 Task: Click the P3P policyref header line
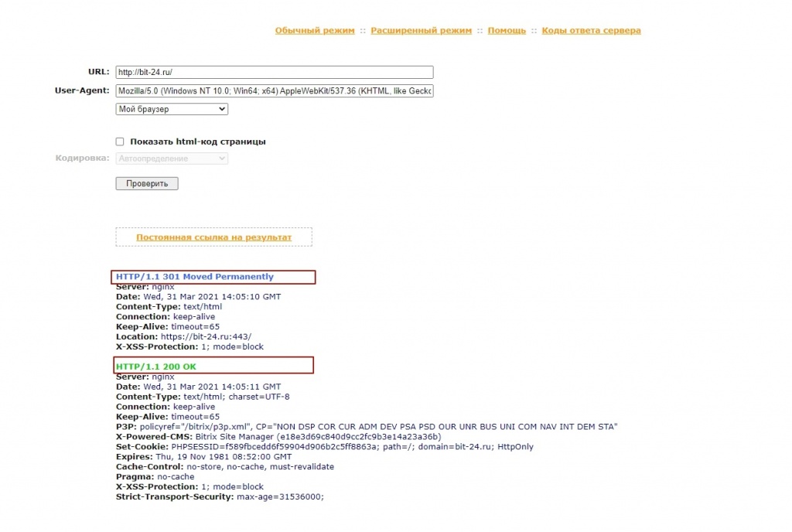pos(367,427)
